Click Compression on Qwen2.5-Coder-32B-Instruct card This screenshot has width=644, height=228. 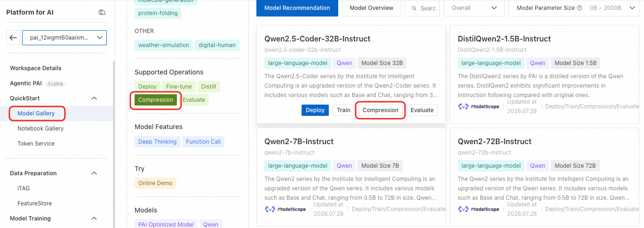coord(381,110)
